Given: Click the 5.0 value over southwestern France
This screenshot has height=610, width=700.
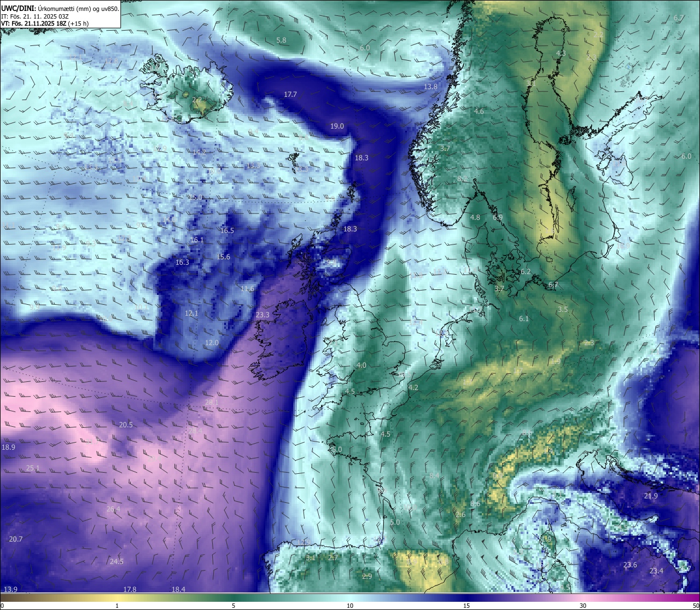Looking at the screenshot, I should pyautogui.click(x=395, y=523).
